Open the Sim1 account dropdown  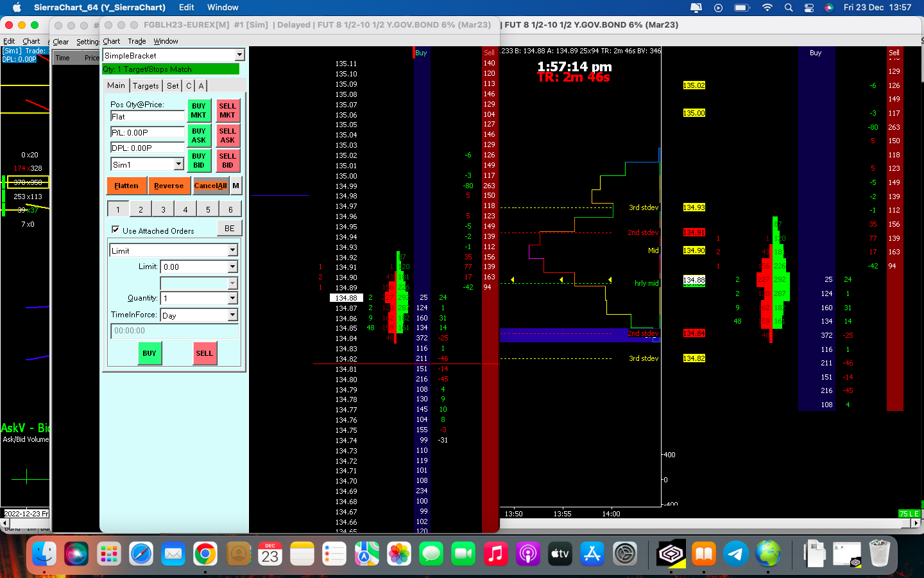pos(179,164)
